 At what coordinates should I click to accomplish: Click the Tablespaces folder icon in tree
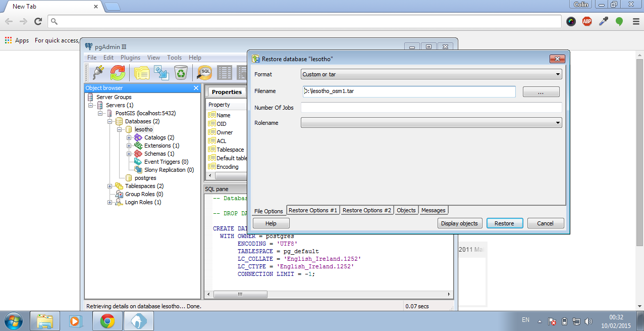coord(119,186)
